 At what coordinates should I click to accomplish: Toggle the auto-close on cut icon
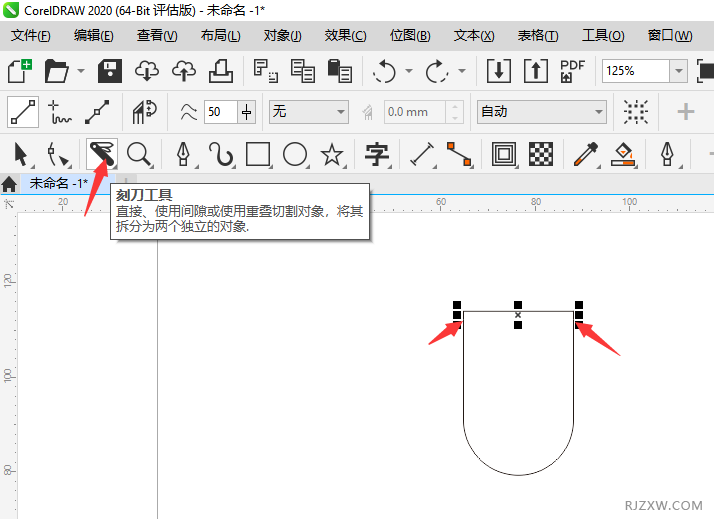pos(144,112)
